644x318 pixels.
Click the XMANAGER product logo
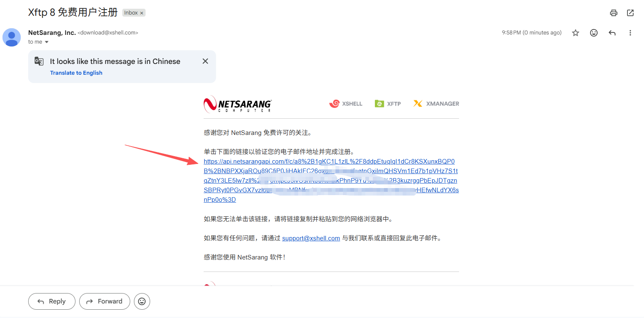[436, 104]
